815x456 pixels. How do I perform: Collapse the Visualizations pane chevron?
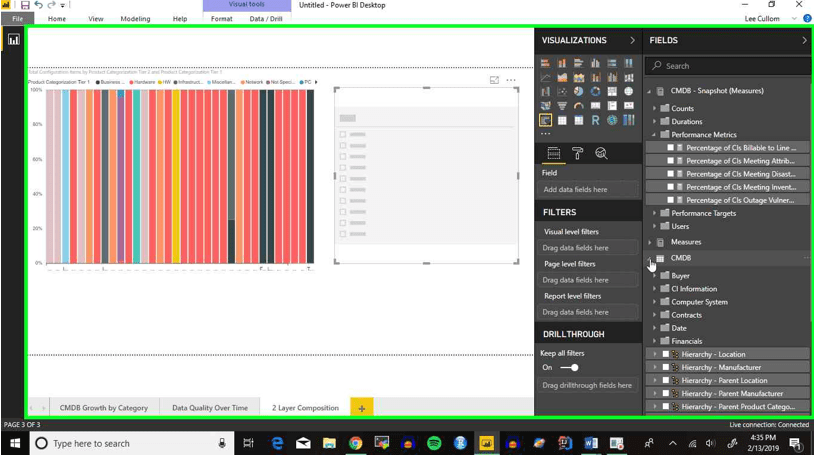click(632, 40)
